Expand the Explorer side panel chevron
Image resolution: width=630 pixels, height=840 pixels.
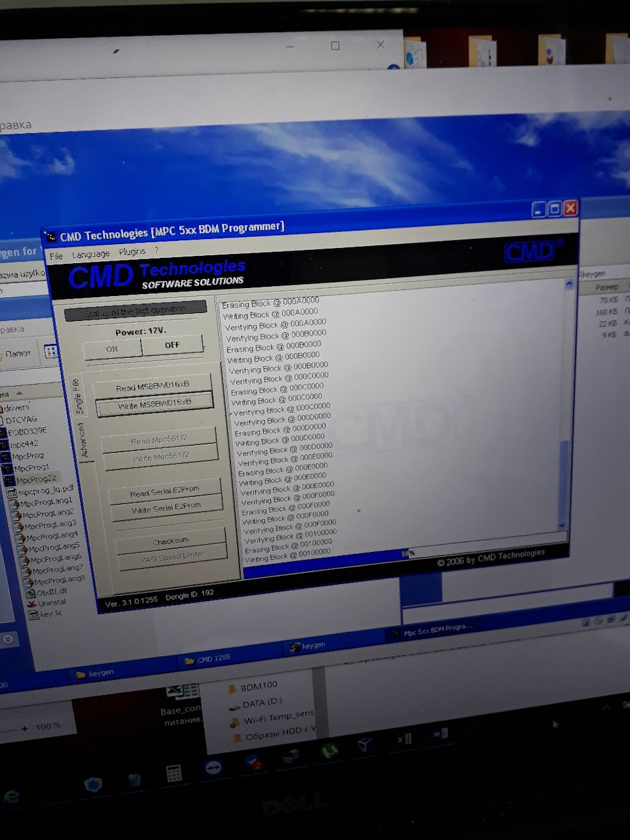7,639
